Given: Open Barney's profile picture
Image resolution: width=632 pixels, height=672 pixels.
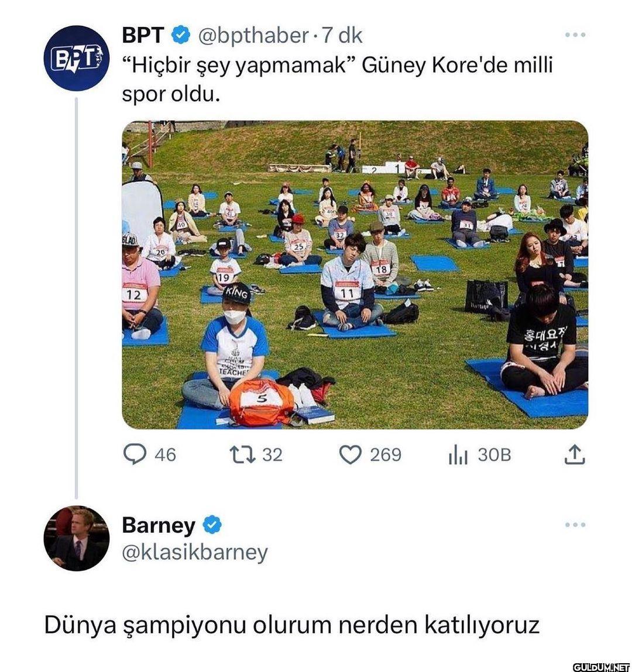Looking at the screenshot, I should (76, 539).
